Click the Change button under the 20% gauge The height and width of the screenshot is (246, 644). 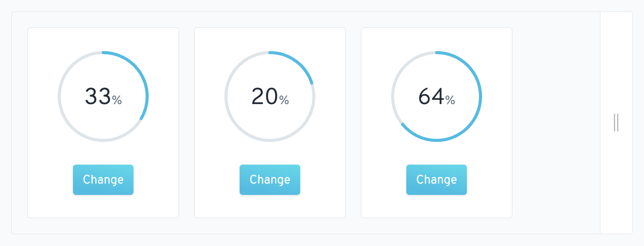coord(270,180)
